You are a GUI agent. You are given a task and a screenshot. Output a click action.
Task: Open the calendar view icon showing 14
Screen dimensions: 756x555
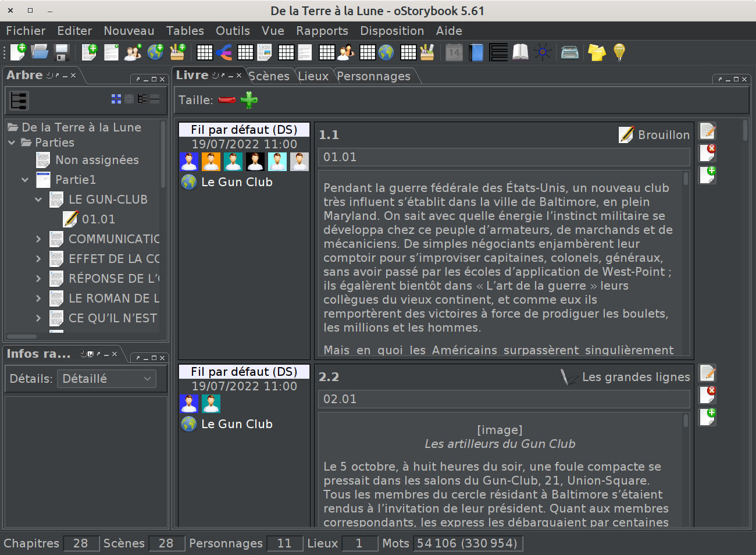click(454, 52)
